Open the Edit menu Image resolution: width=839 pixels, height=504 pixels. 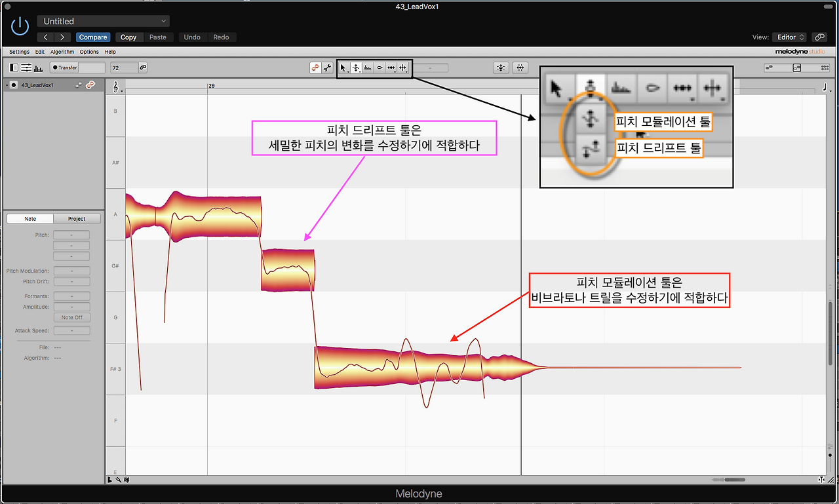pos(40,52)
